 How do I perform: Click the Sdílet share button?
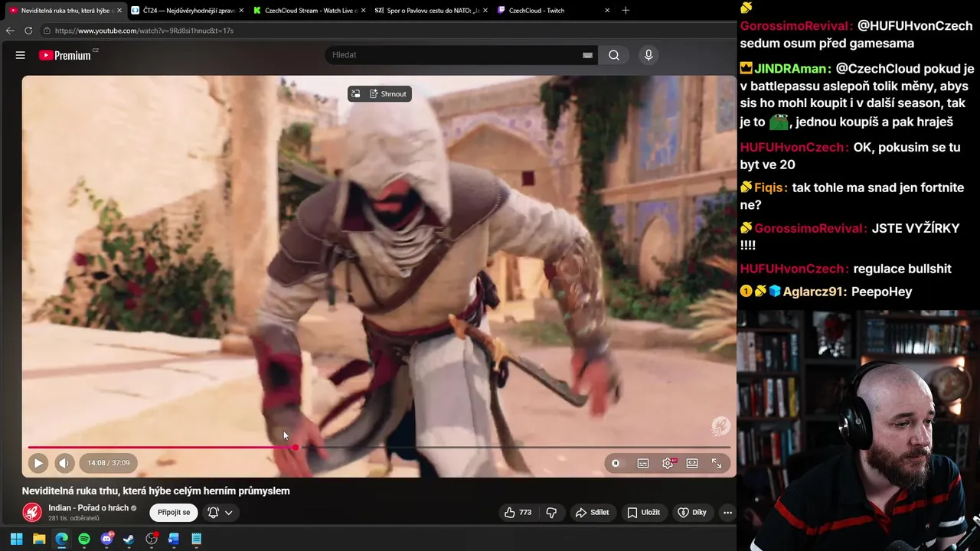pyautogui.click(x=593, y=513)
